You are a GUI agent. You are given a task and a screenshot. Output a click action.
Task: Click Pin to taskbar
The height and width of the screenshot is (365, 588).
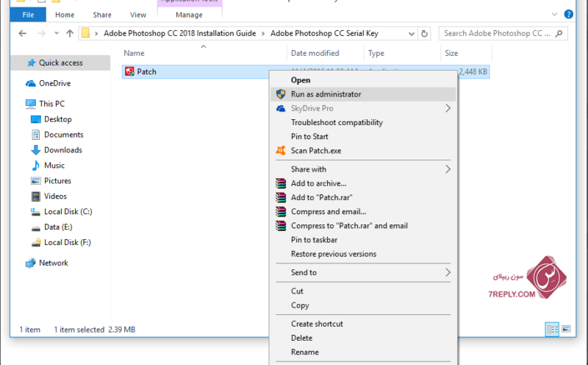coord(314,240)
